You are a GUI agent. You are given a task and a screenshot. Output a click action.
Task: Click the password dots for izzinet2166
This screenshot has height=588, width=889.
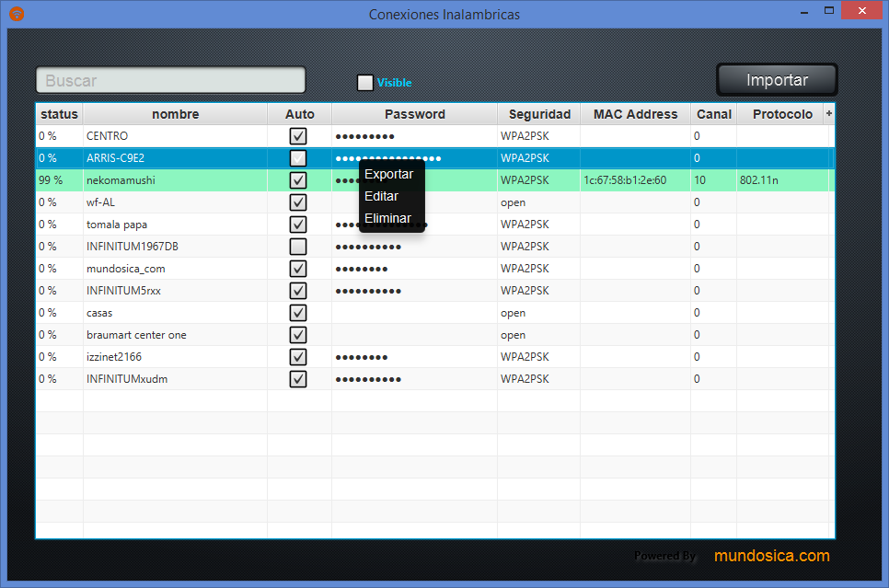pos(361,358)
